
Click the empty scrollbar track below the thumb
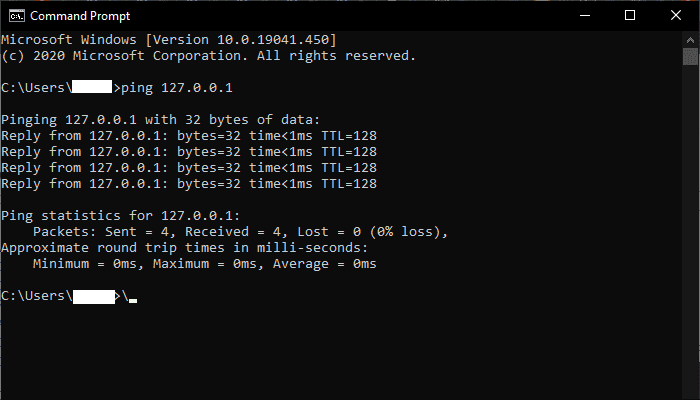click(x=691, y=232)
